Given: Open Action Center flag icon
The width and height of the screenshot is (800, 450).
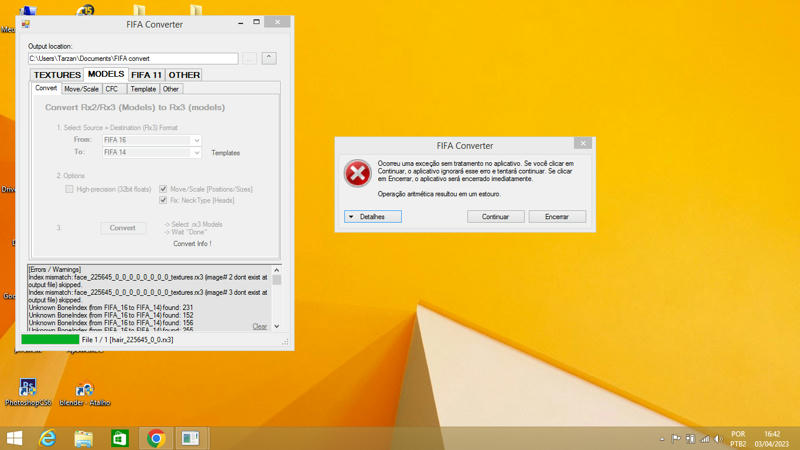Looking at the screenshot, I should click(676, 439).
